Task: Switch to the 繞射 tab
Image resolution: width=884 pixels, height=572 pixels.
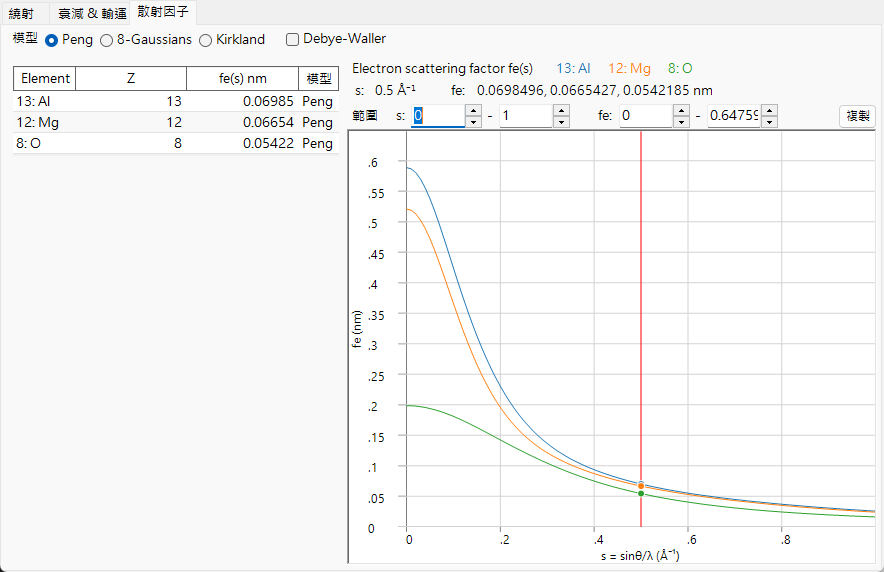Action: [21, 14]
